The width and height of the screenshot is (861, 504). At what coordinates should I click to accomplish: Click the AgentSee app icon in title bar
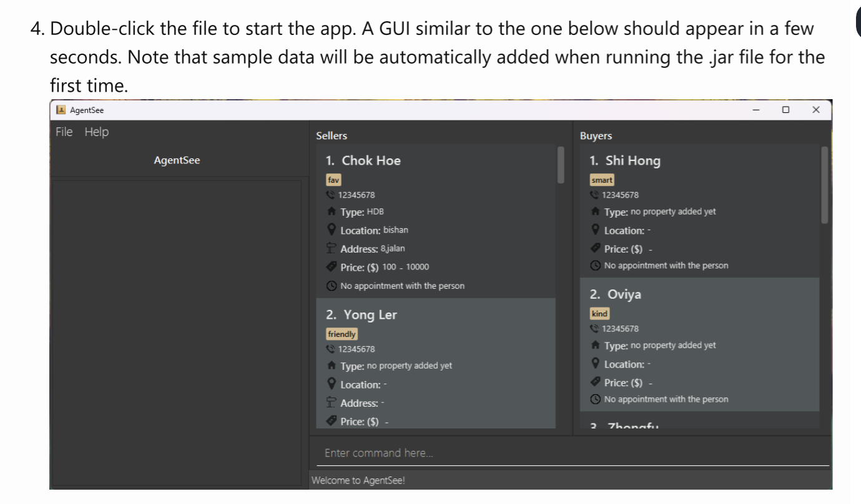point(61,110)
